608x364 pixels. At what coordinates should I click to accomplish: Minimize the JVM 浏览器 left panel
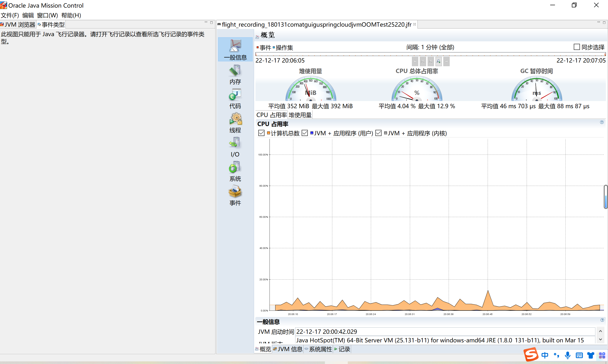pos(206,22)
